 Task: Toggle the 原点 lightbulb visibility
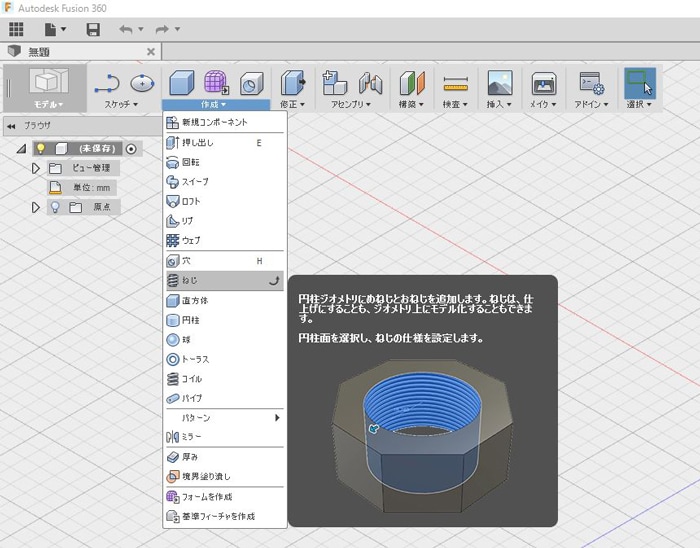55,207
